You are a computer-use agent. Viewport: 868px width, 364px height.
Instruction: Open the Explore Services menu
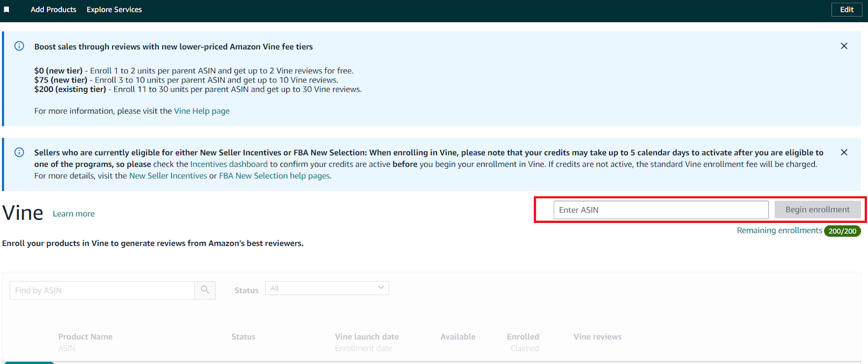(114, 10)
